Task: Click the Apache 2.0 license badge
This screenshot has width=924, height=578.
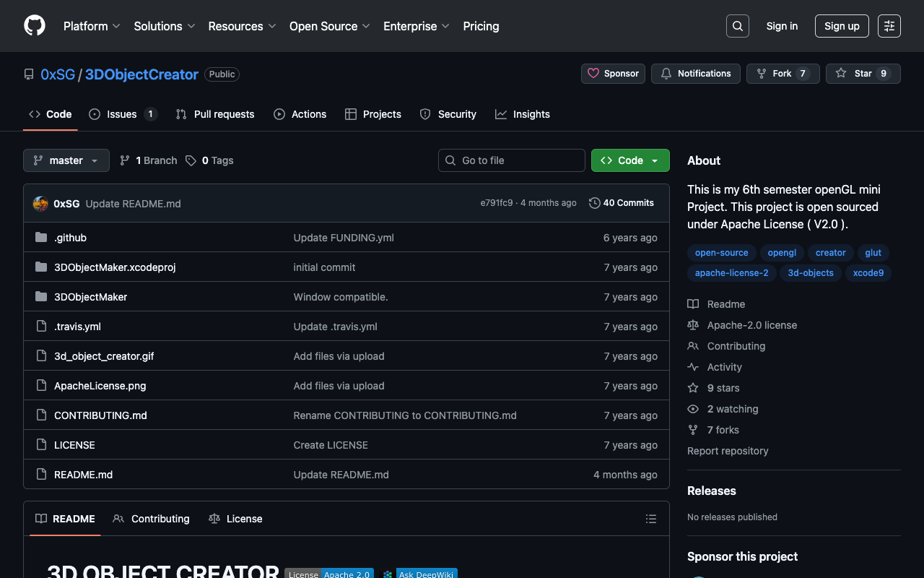Action: coord(329,574)
